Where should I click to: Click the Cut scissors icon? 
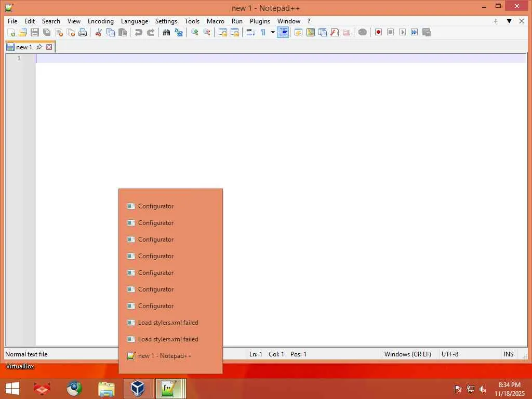[x=98, y=32]
